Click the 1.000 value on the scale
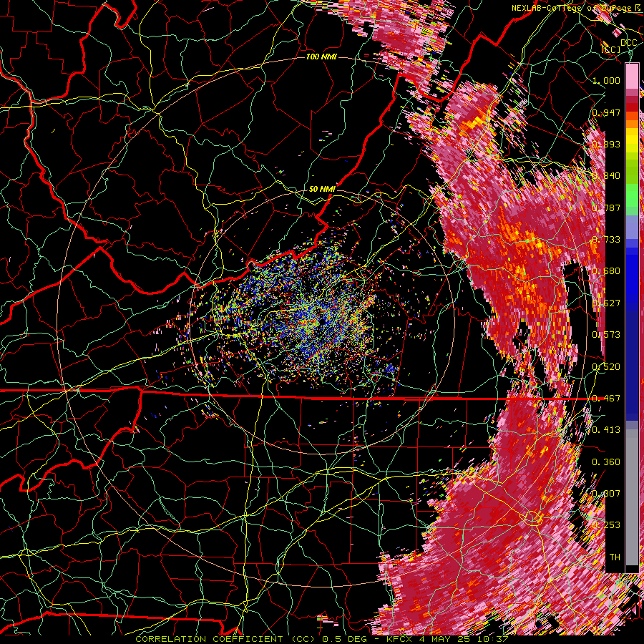The width and height of the screenshot is (644, 644). [606, 80]
